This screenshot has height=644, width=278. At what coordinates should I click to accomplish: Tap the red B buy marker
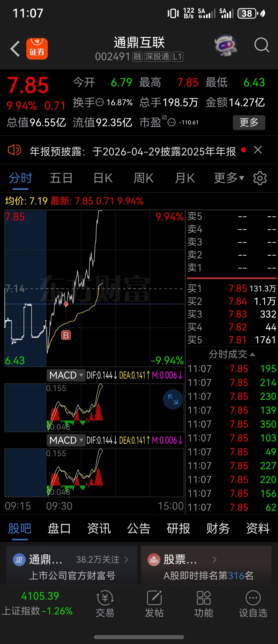[x=66, y=335]
